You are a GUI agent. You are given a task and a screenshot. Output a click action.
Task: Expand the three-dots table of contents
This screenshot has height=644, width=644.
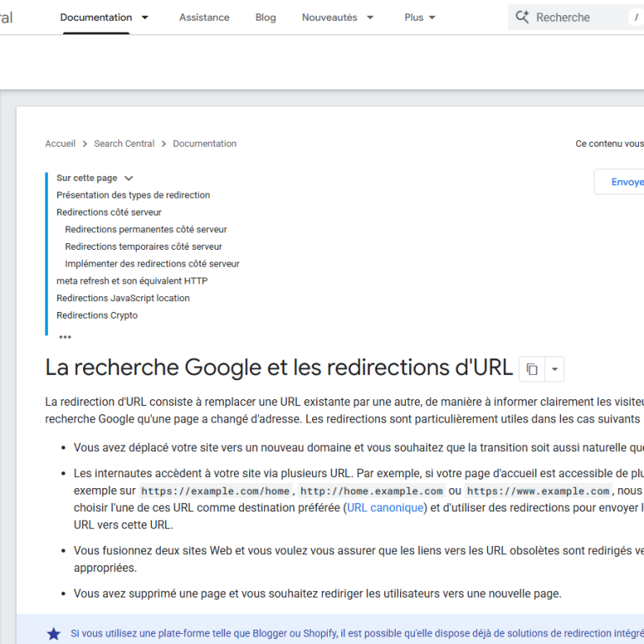click(x=65, y=337)
